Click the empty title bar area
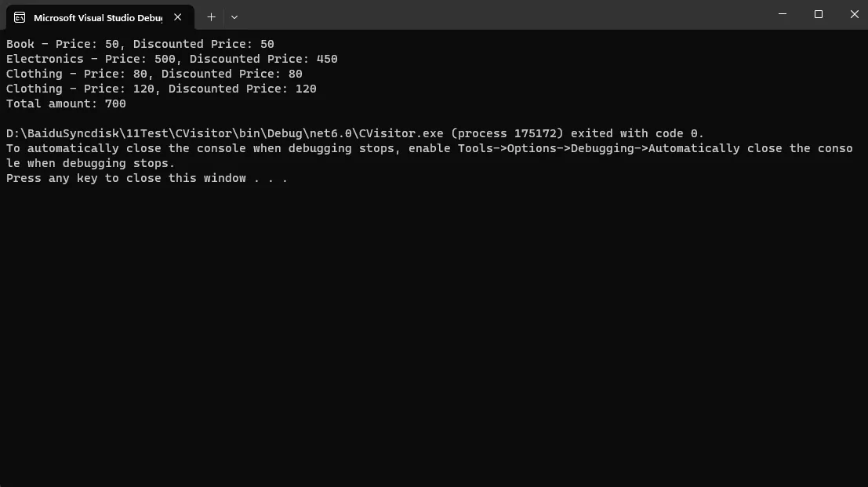 pyautogui.click(x=498, y=14)
